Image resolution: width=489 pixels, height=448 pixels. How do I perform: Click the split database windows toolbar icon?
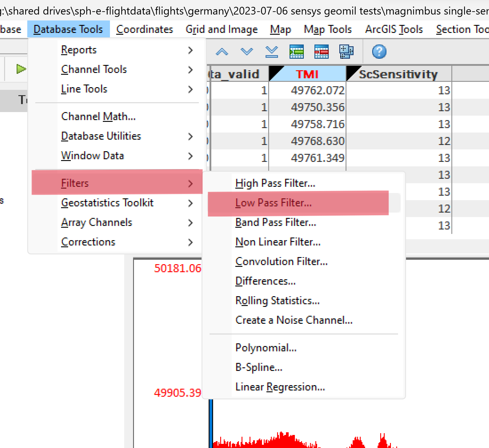coord(346,51)
